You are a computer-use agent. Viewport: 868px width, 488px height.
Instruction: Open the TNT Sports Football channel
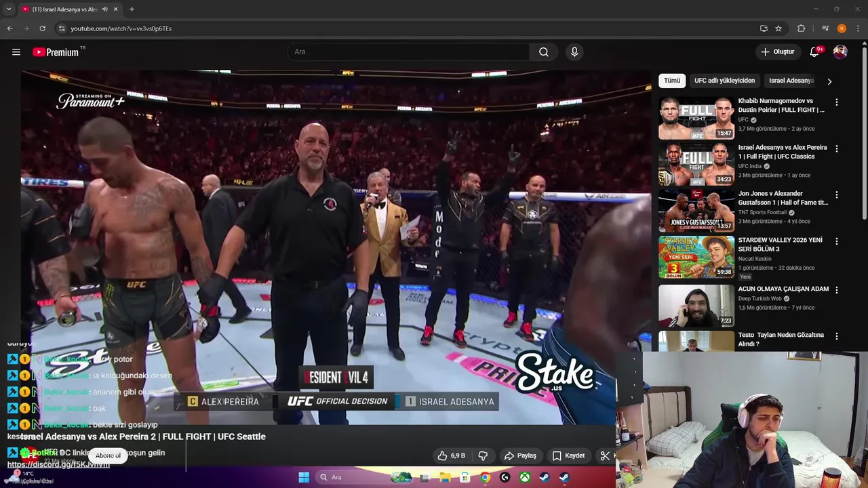[x=762, y=212]
